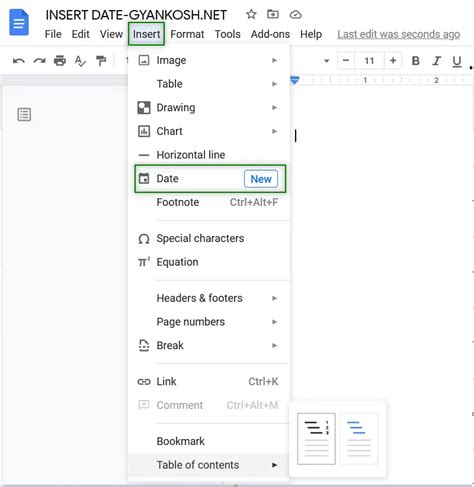
Task: Open Special characters
Action: pos(209,238)
